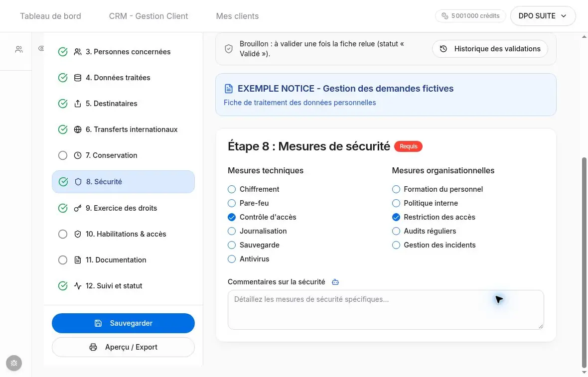Open CRM - Gestion Client tab
The width and height of the screenshot is (588, 377).
[x=148, y=16]
